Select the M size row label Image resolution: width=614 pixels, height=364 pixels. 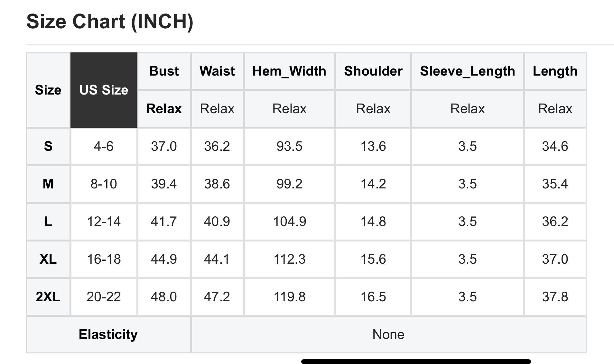point(48,184)
